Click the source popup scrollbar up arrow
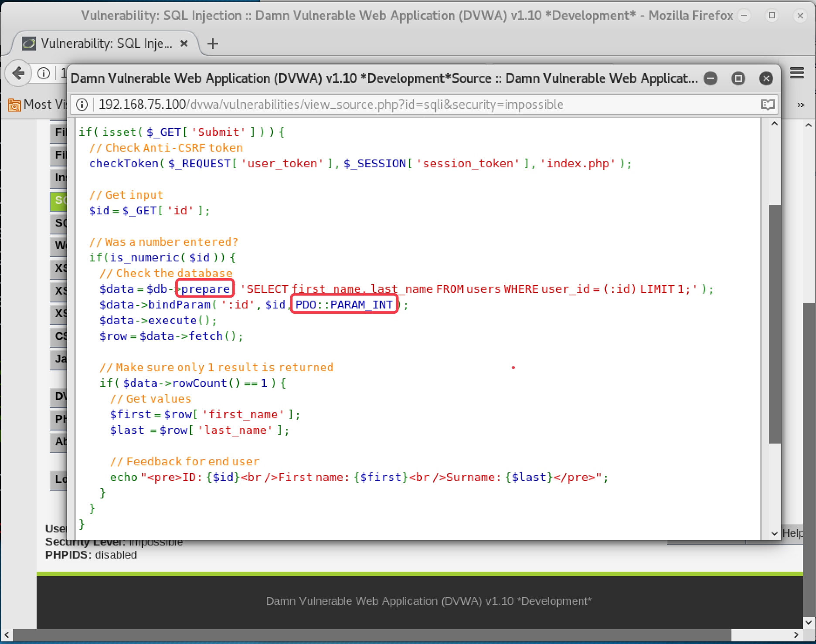 [x=775, y=124]
